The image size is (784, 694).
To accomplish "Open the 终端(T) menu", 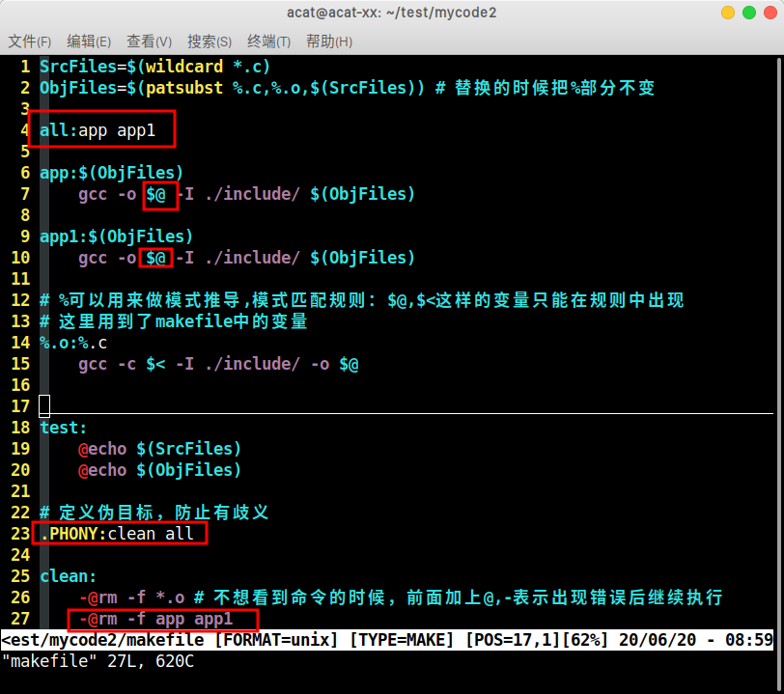I will (x=268, y=42).
